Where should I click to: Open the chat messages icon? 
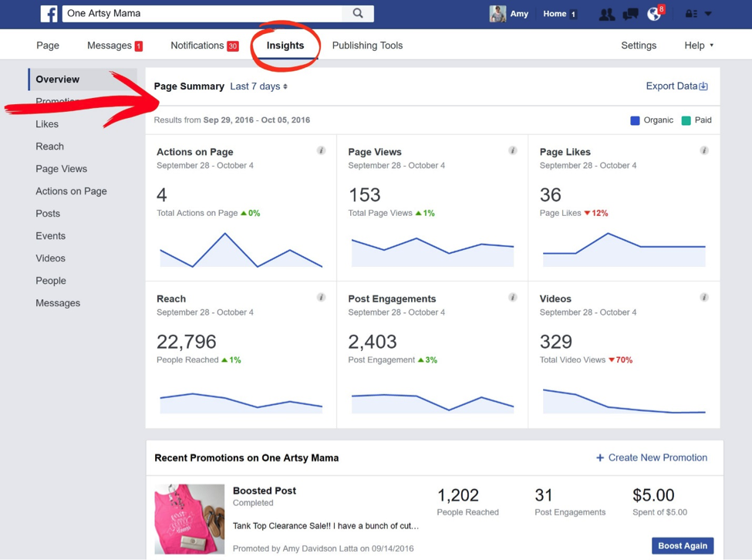click(x=630, y=15)
